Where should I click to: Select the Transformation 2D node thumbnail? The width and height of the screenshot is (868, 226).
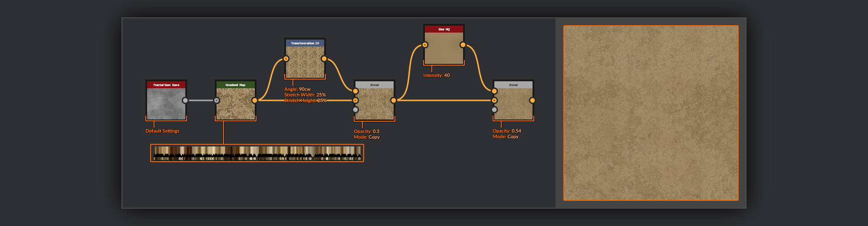coord(305,62)
